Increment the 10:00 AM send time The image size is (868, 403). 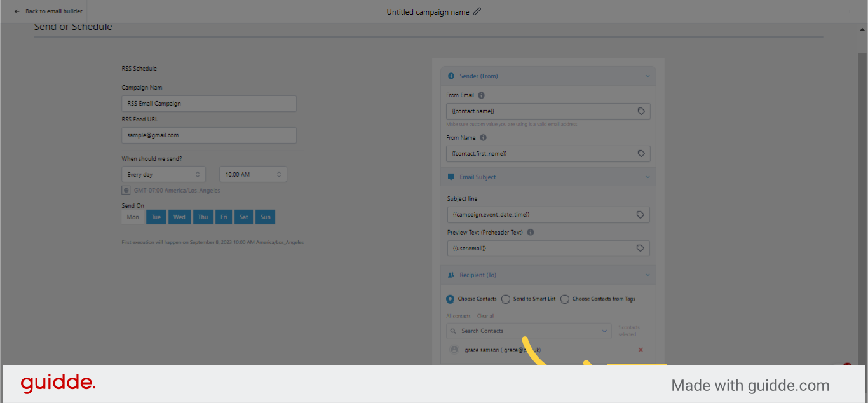(279, 171)
